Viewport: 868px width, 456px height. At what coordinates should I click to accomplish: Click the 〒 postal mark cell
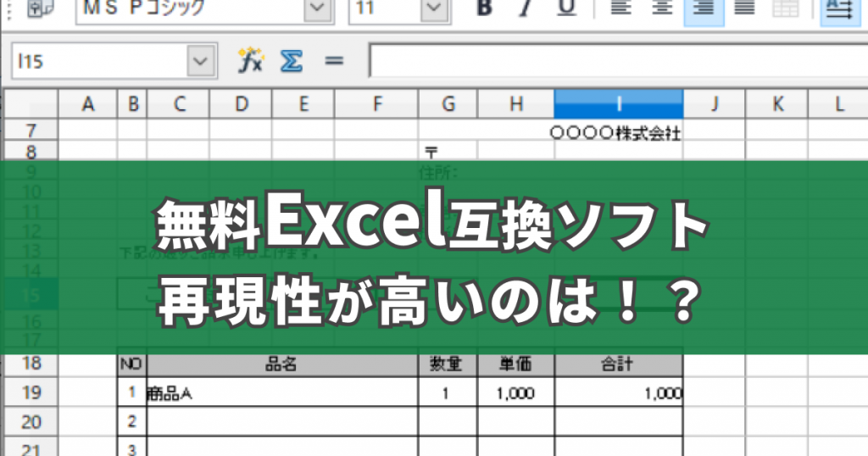coord(448,151)
